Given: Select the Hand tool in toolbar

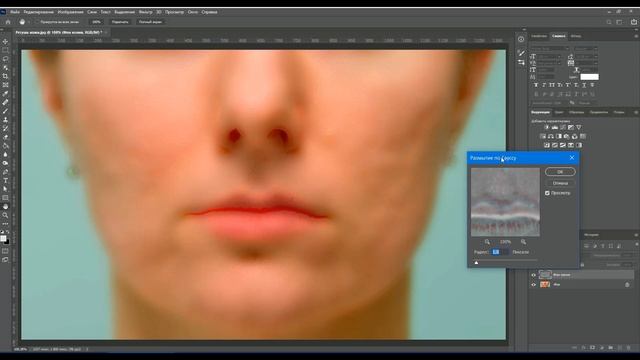Looking at the screenshot, I should coord(5,207).
